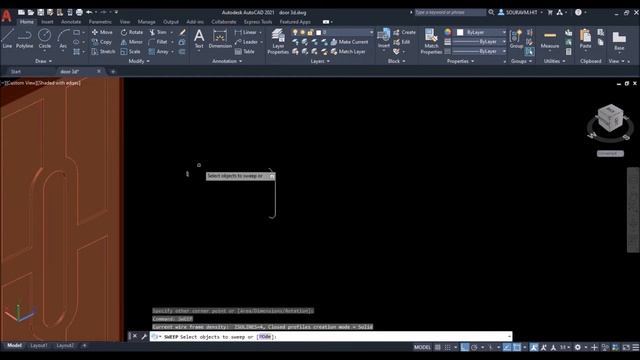Click the Array tool

[158, 51]
